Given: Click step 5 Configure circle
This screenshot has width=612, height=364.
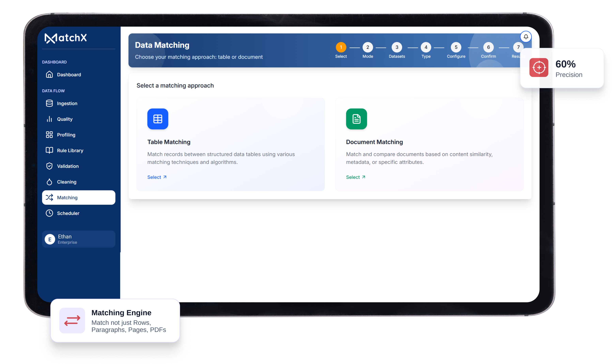Looking at the screenshot, I should point(456,47).
